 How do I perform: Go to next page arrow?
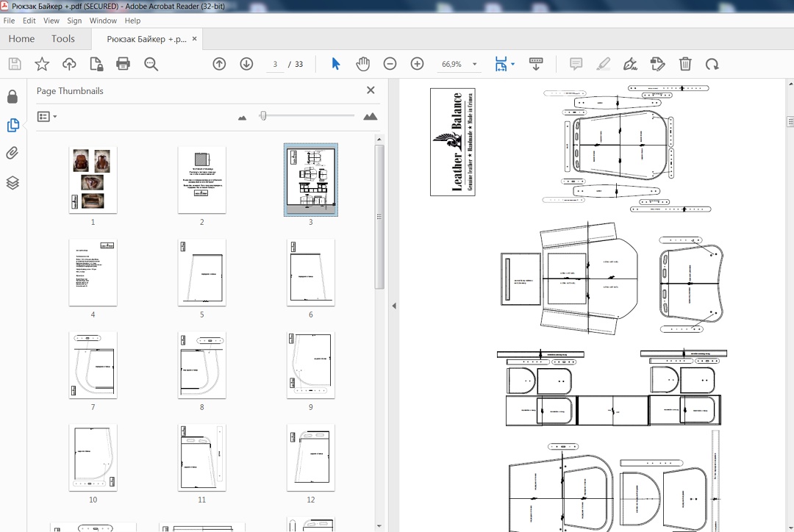point(246,64)
